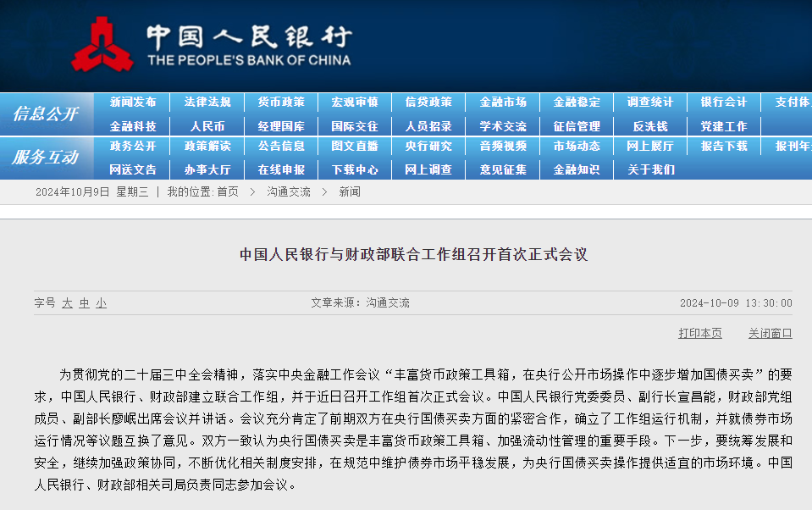Open 金融市场 navigation item
Screen dimensions: 812x510
503,103
